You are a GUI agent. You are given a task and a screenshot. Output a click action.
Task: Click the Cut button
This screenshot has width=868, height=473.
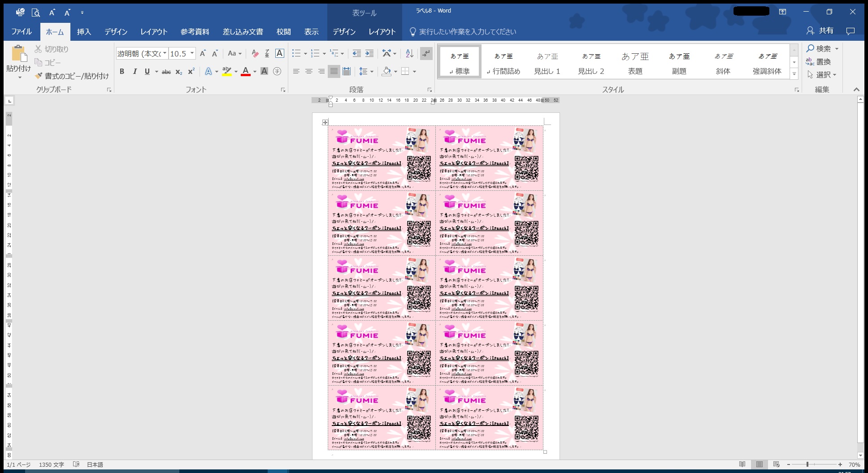(x=52, y=49)
